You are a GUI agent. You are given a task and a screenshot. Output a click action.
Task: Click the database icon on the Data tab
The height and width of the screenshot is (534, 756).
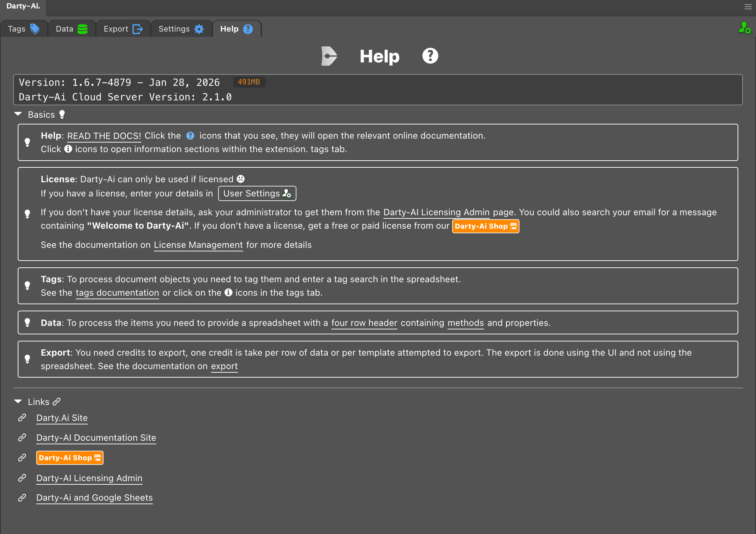click(x=82, y=29)
